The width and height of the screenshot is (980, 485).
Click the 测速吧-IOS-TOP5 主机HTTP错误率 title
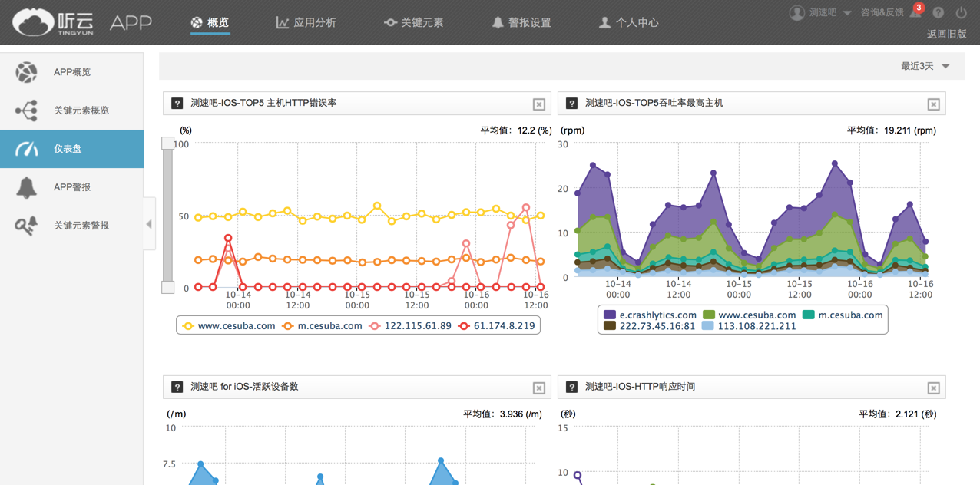(x=263, y=103)
